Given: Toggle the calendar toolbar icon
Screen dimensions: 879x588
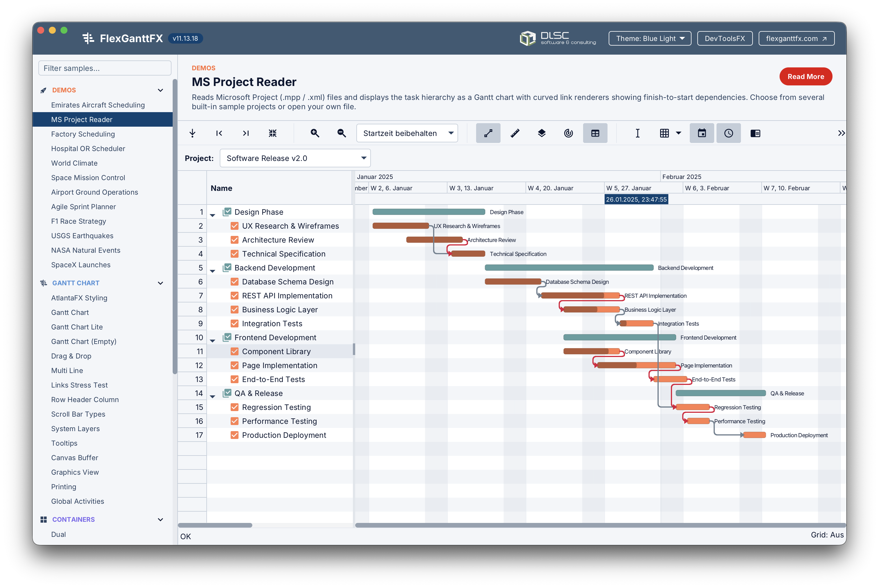Looking at the screenshot, I should tap(702, 133).
